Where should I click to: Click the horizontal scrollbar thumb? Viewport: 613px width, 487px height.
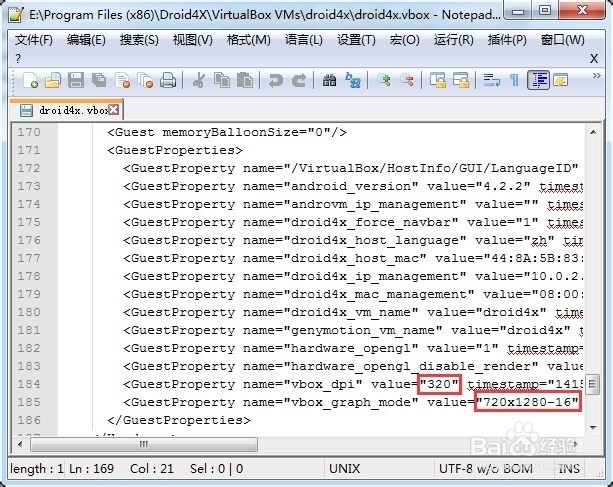[x=144, y=444]
